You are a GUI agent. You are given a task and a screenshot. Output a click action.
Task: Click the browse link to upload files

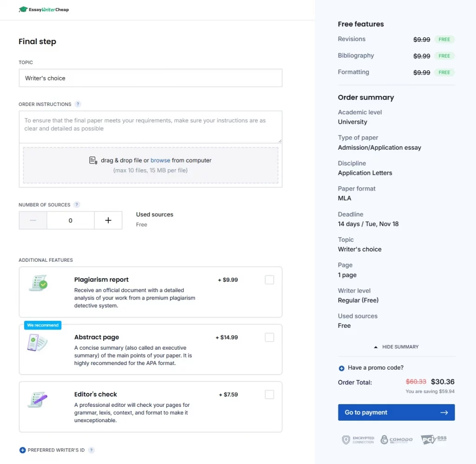tap(160, 160)
